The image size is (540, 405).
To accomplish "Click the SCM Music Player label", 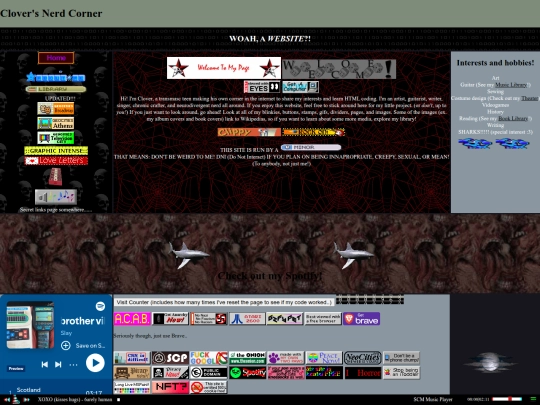I will [x=433, y=399].
